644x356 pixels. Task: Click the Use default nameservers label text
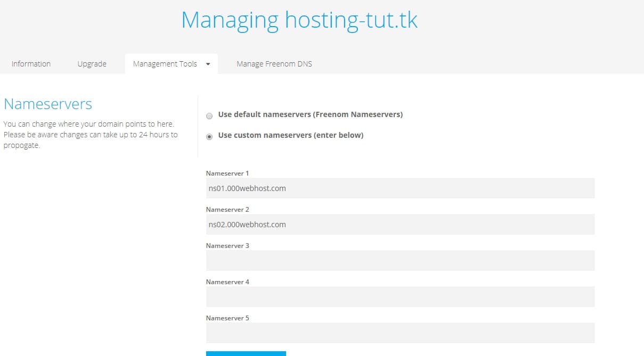click(311, 114)
